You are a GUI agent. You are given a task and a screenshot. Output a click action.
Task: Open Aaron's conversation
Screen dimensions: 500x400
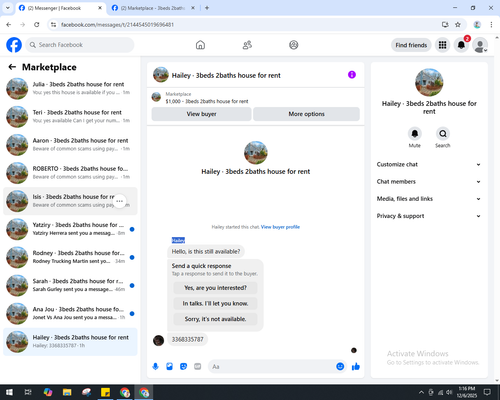[70, 145]
